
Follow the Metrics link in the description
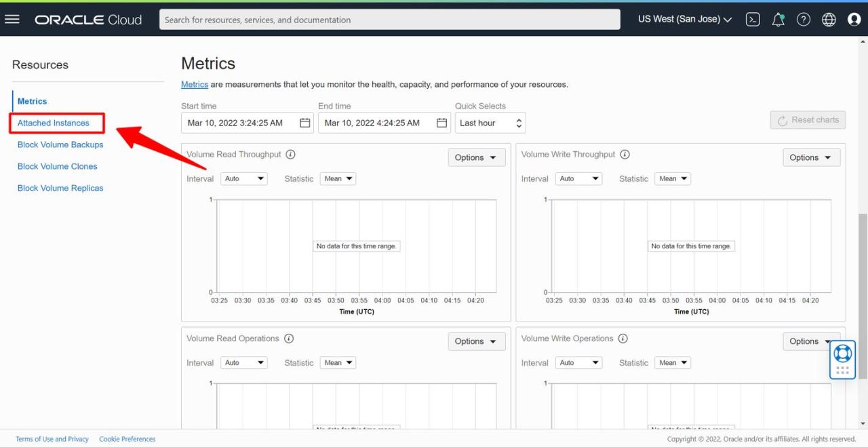click(195, 85)
